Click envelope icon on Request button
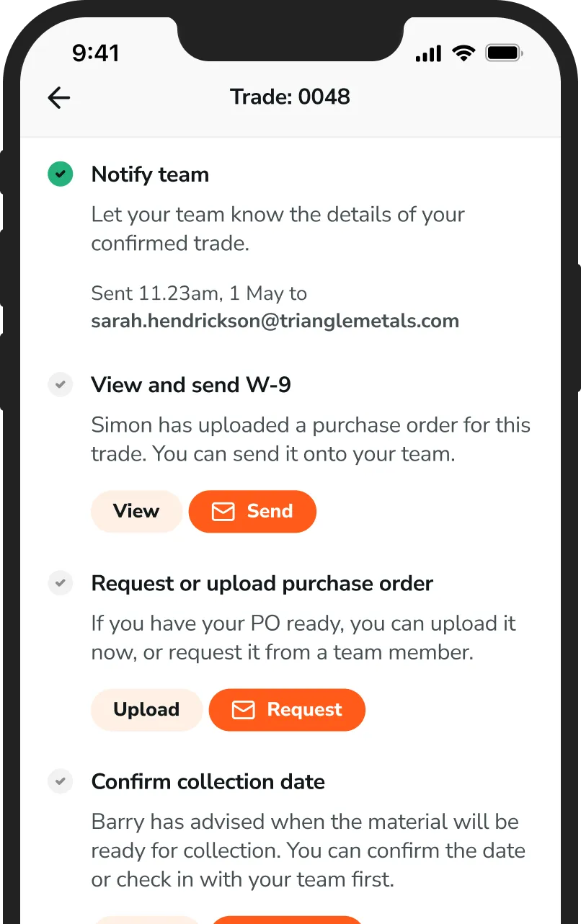Image resolution: width=581 pixels, height=924 pixels. pos(244,710)
